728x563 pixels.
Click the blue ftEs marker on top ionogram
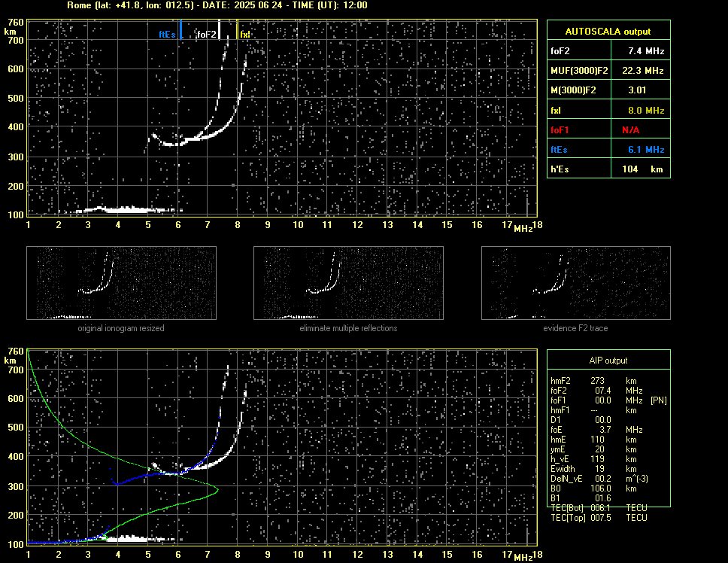pyautogui.click(x=180, y=29)
